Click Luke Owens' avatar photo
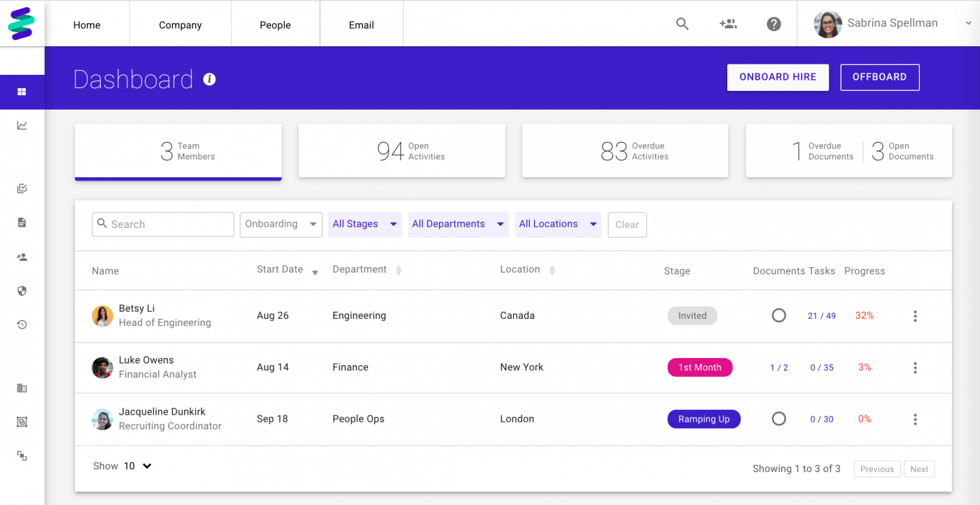The width and height of the screenshot is (980, 505). click(x=102, y=367)
